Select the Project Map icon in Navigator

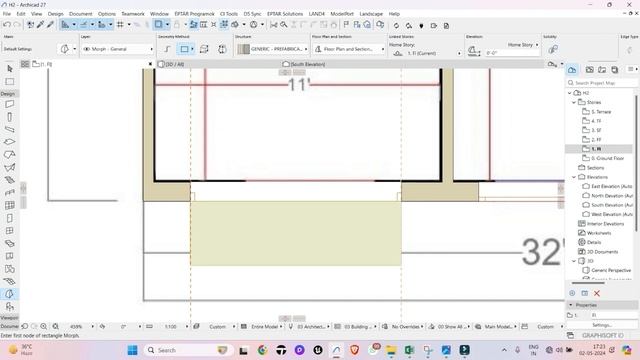pyautogui.click(x=572, y=70)
